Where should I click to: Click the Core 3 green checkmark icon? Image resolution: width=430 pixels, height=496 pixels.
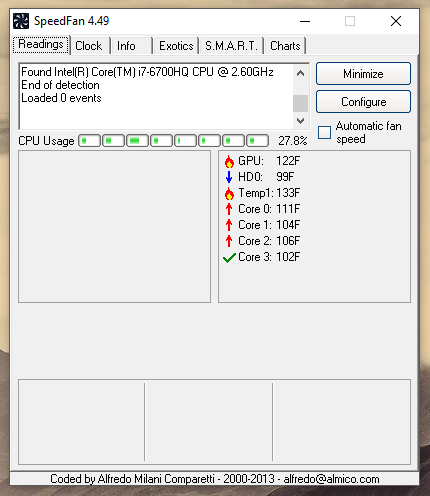point(229,258)
